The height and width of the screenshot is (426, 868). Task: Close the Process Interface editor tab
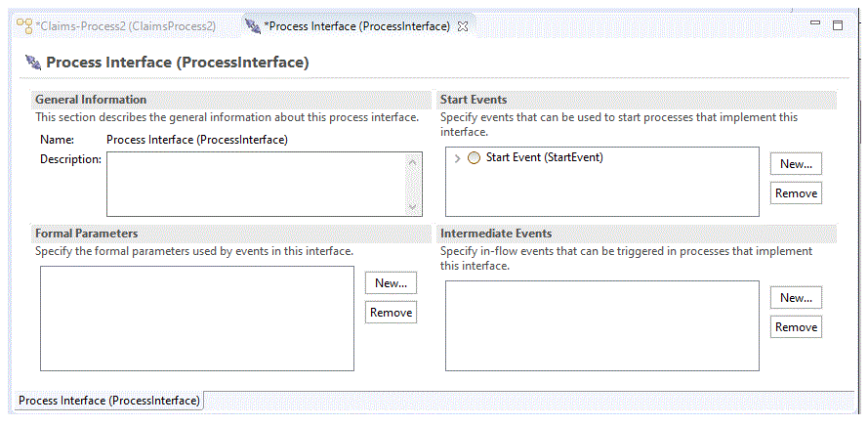pos(464,26)
